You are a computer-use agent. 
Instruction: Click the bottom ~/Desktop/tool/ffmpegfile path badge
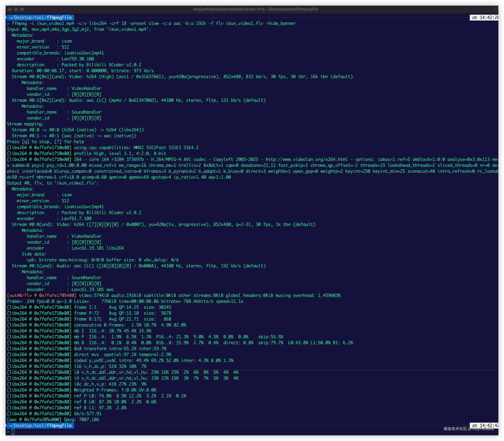[41, 425]
